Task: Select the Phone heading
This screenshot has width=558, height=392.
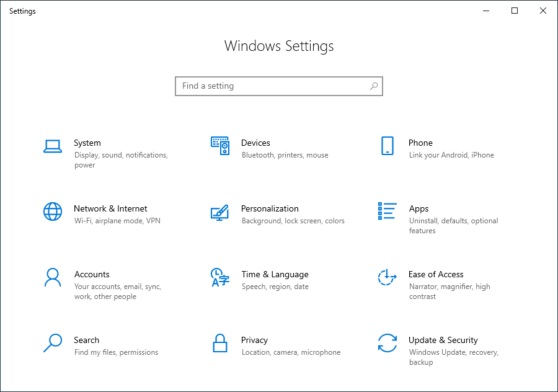Action: pyautogui.click(x=420, y=143)
